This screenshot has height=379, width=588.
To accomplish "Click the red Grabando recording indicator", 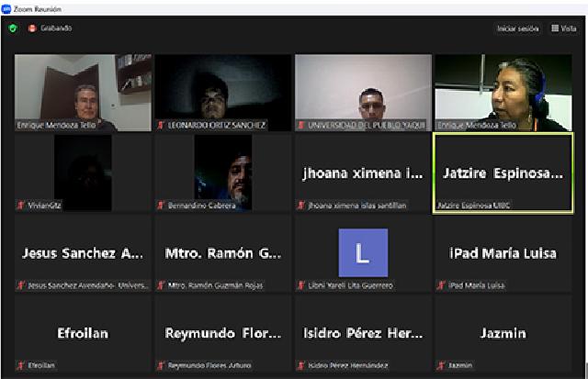I will coord(32,28).
